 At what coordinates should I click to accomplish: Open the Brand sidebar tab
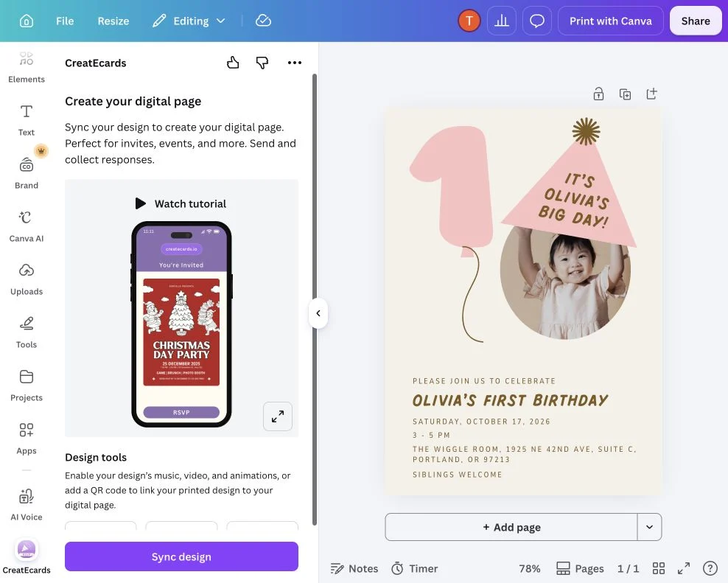pyautogui.click(x=27, y=172)
